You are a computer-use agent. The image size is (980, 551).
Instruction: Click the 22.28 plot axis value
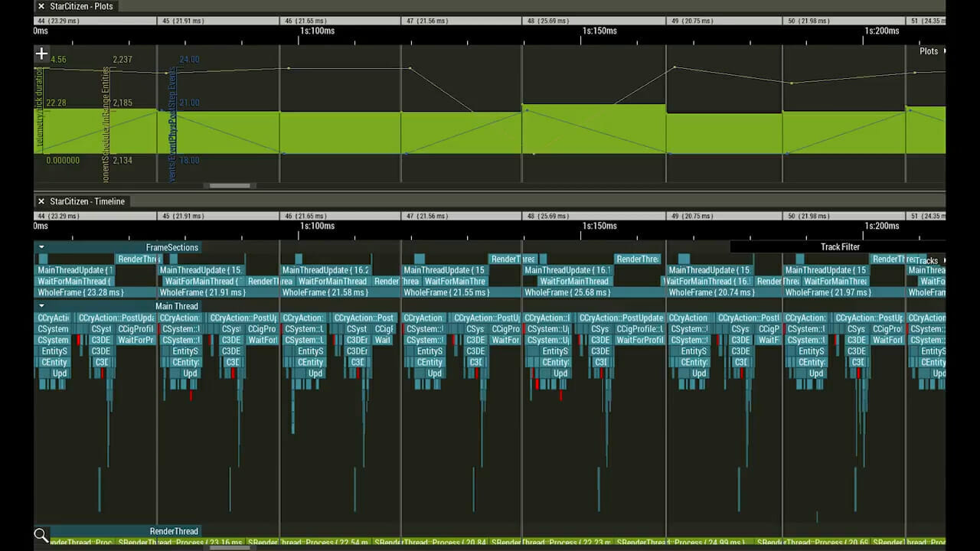coord(56,103)
